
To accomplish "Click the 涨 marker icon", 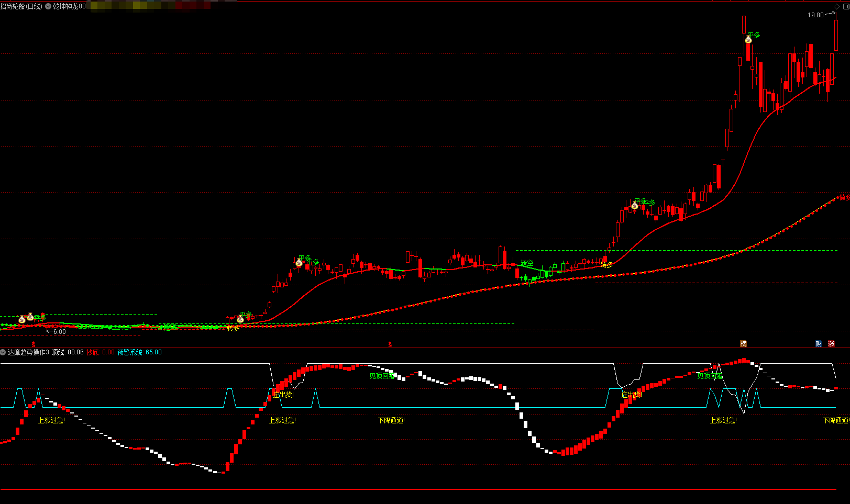I will 831,344.
